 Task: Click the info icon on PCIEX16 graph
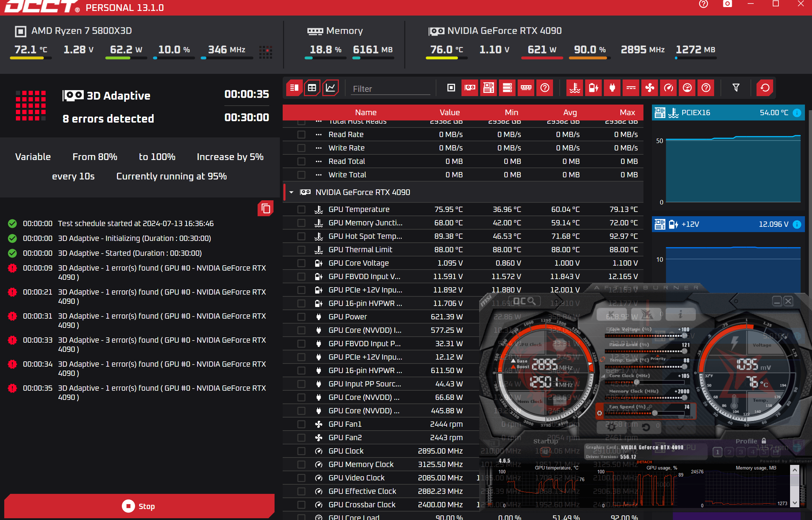tap(797, 113)
